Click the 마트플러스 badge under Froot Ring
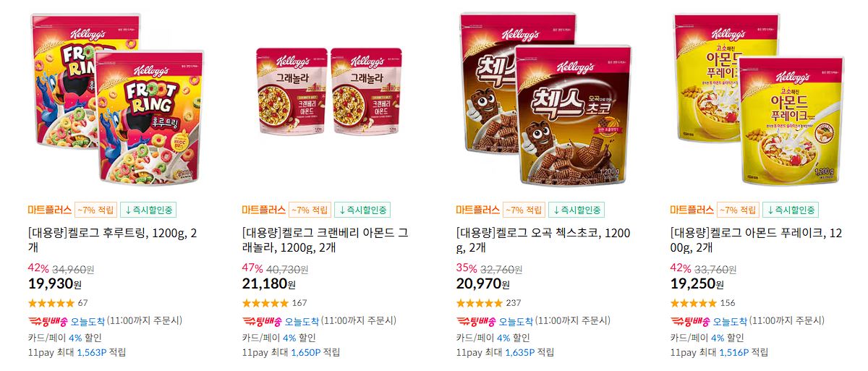The width and height of the screenshot is (868, 371). 49,210
